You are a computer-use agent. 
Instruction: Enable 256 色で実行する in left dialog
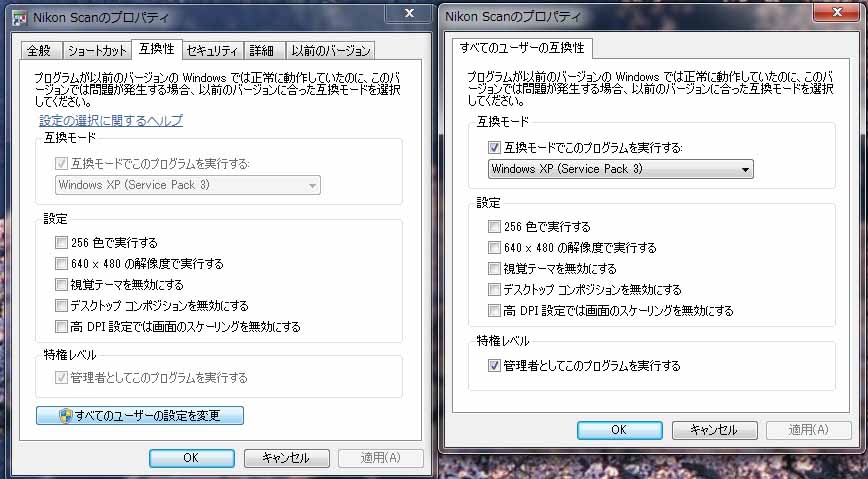[x=61, y=243]
